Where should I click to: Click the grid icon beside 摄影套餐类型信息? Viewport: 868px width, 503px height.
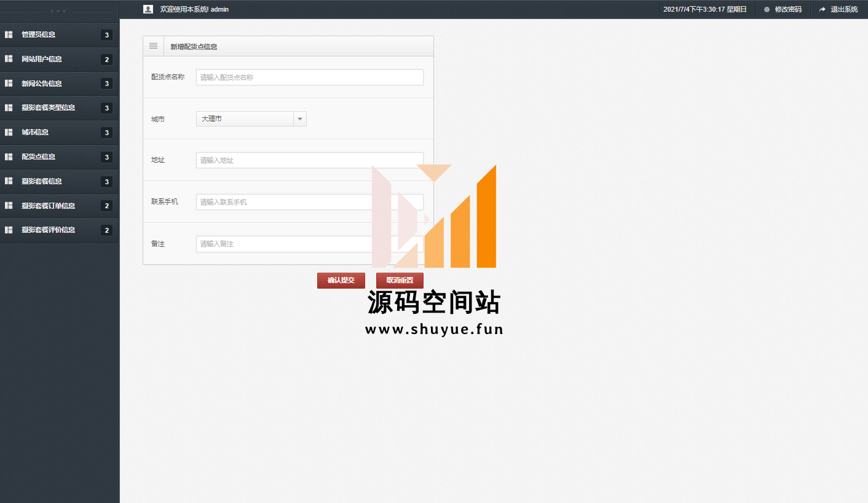click(x=9, y=107)
